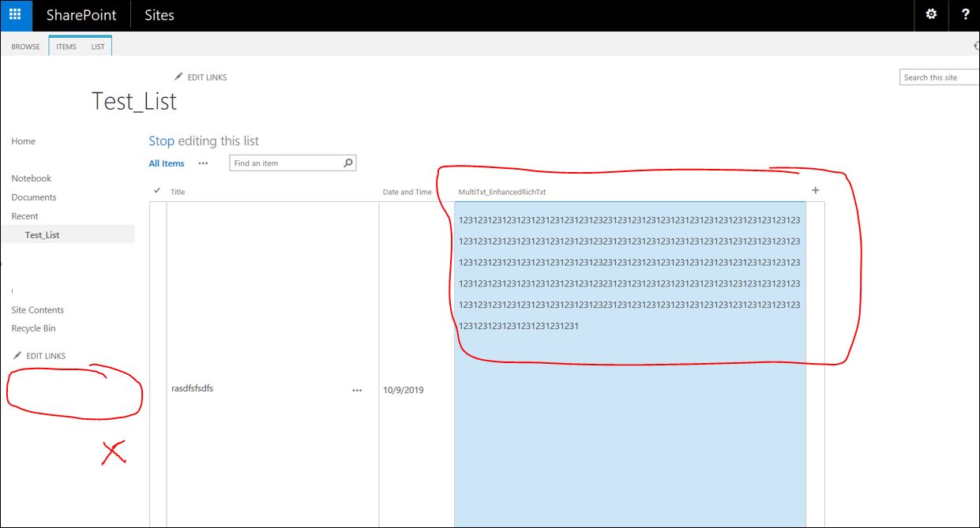Open the Recycle Bin link
980x528 pixels.
pos(33,328)
